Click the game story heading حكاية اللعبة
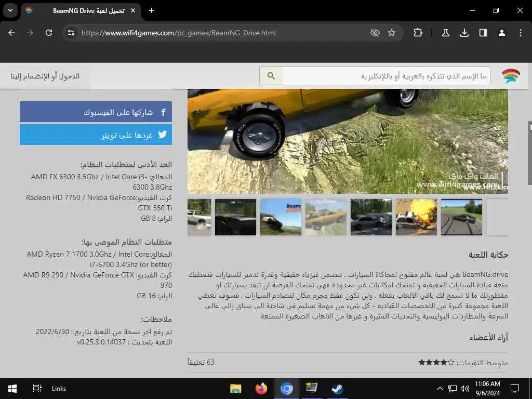Viewport: 532px width, 399px height. [488, 255]
